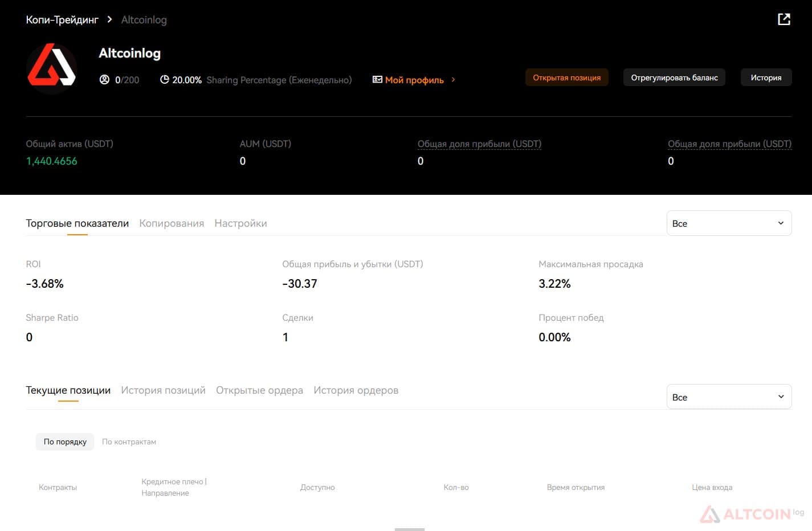Click the chevron after Мой профиль

[x=453, y=80]
